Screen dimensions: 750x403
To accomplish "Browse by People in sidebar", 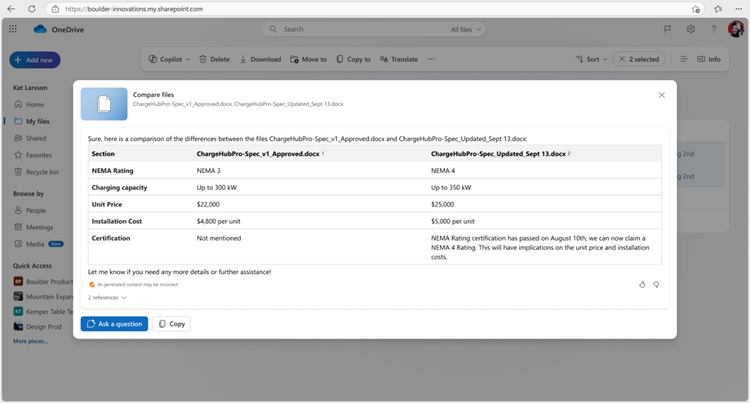I will coord(31,210).
